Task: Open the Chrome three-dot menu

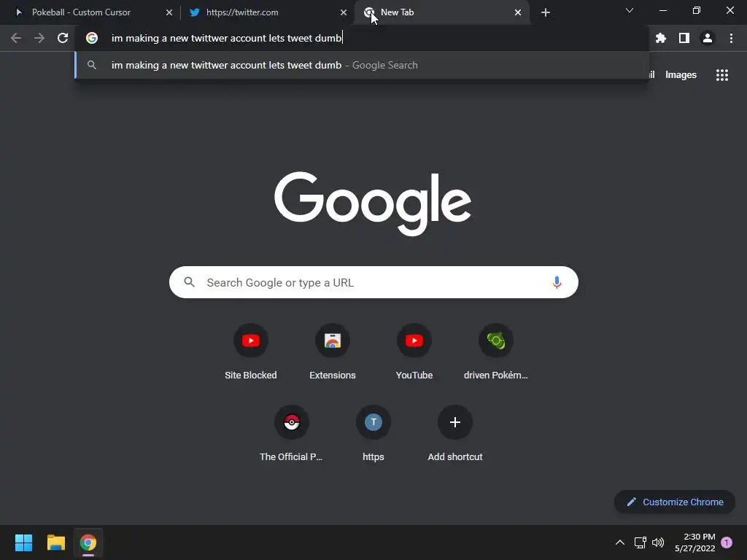Action: click(731, 38)
